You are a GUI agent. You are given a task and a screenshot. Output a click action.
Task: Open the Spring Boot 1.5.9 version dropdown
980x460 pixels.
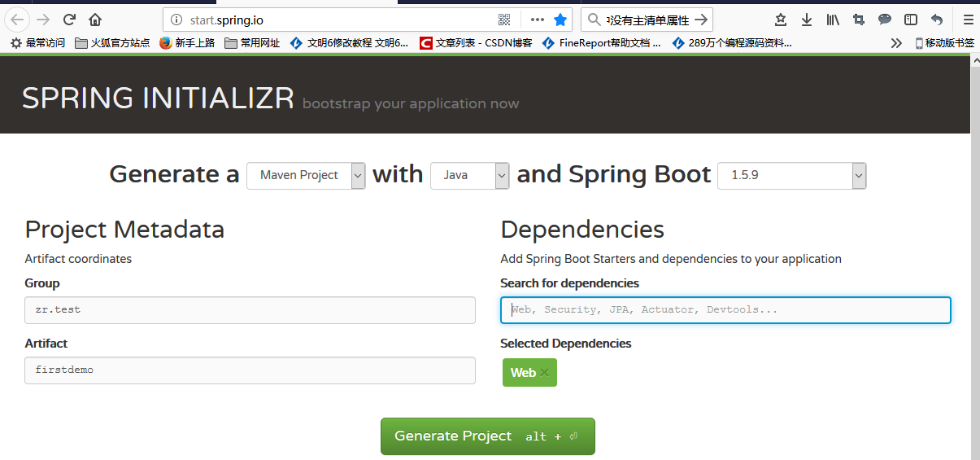click(792, 175)
